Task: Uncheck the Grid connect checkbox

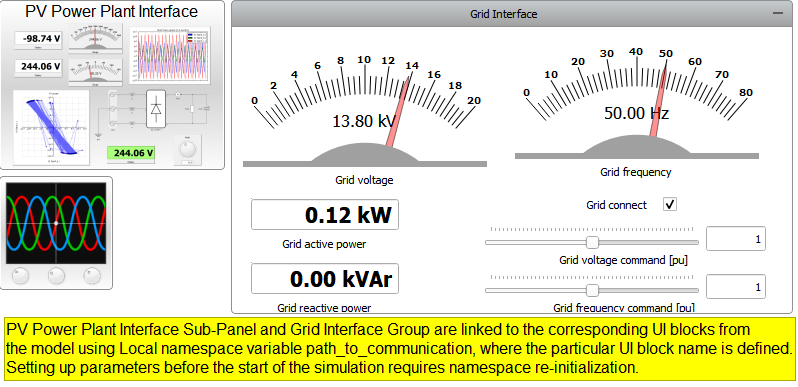Action: coord(670,205)
